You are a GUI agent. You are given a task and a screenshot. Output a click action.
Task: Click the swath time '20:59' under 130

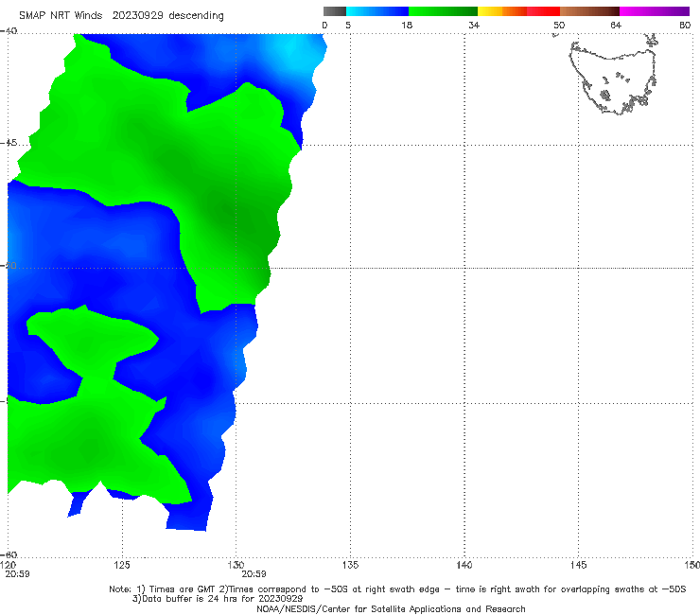click(x=254, y=574)
